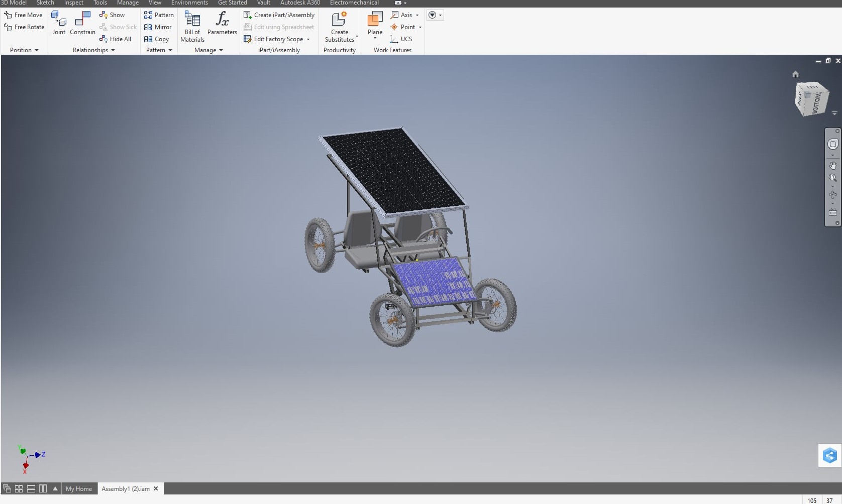The width and height of the screenshot is (842, 504).
Task: Select the Pan hand tool
Action: click(x=832, y=165)
